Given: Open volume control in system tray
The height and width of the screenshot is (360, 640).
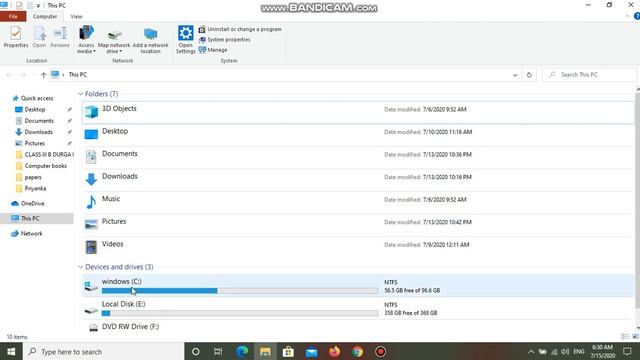Looking at the screenshot, I should click(565, 351).
